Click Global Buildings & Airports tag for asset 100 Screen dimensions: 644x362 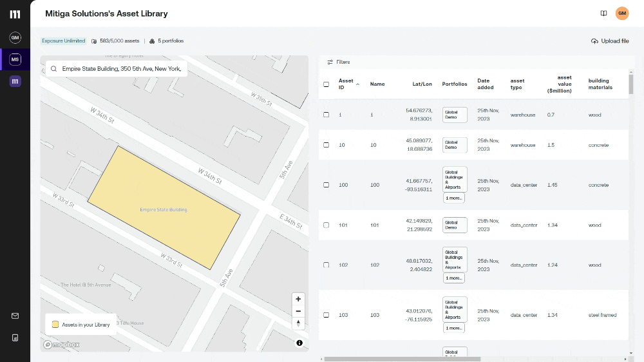(455, 180)
